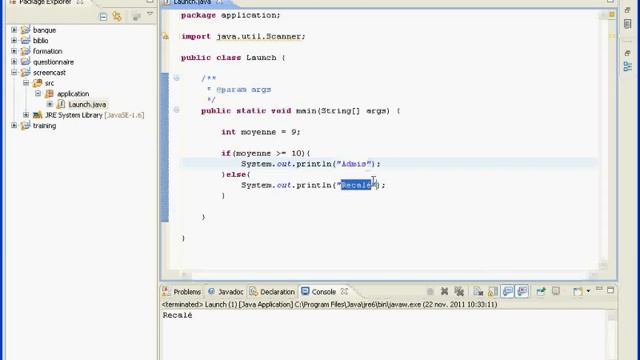Screen dimensions: 640x360
Task: Click console output 'Recalé'
Action: pyautogui.click(x=177, y=315)
